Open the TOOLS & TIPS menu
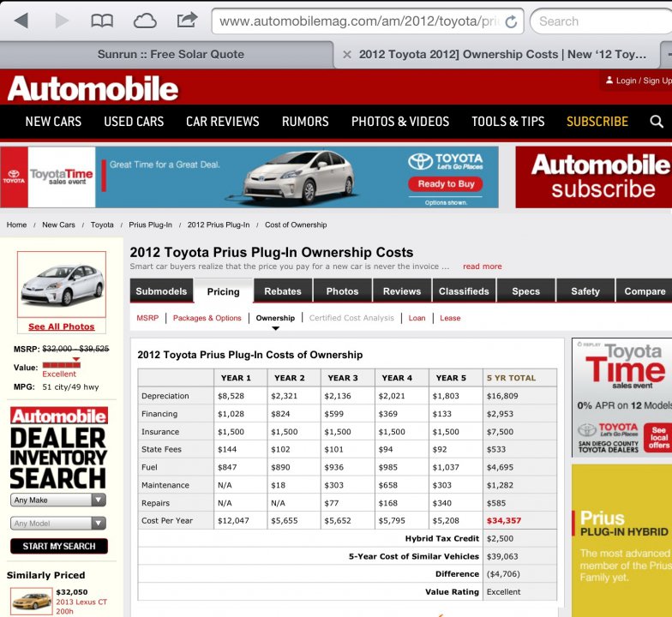This screenshot has width=672, height=617. 507,122
